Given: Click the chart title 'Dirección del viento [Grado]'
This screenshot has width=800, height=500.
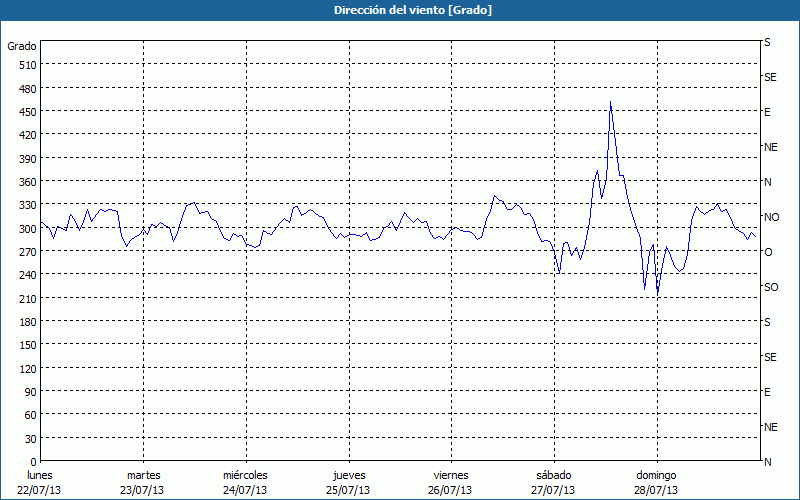Looking at the screenshot, I should pyautogui.click(x=399, y=10).
